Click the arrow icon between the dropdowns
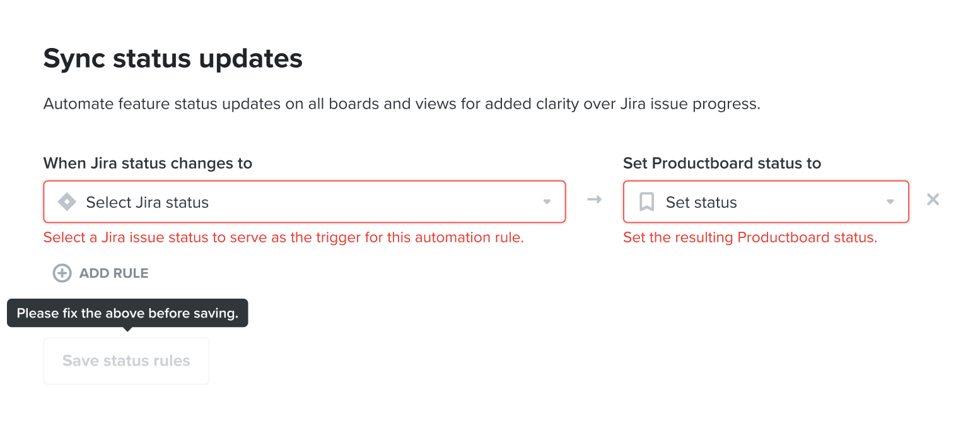This screenshot has height=423, width=980. point(593,199)
